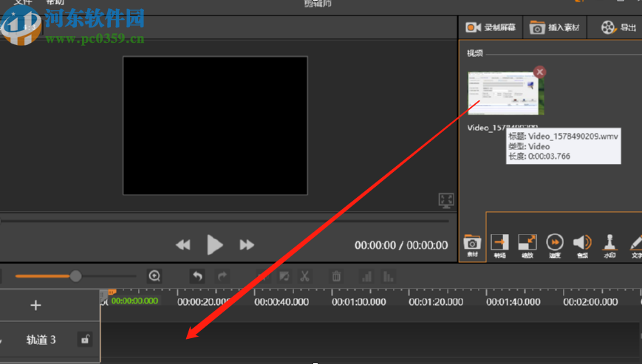Image resolution: width=642 pixels, height=364 pixels.
Task: Toggle the lock on 轨道 3
Action: [85, 340]
